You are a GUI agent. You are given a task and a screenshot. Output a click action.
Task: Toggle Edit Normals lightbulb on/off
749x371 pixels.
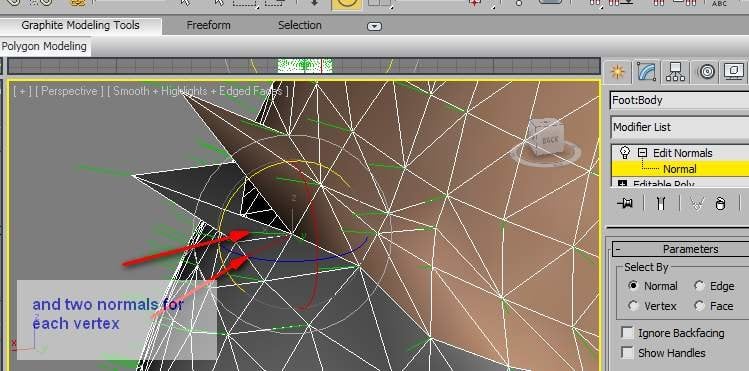pyautogui.click(x=624, y=153)
